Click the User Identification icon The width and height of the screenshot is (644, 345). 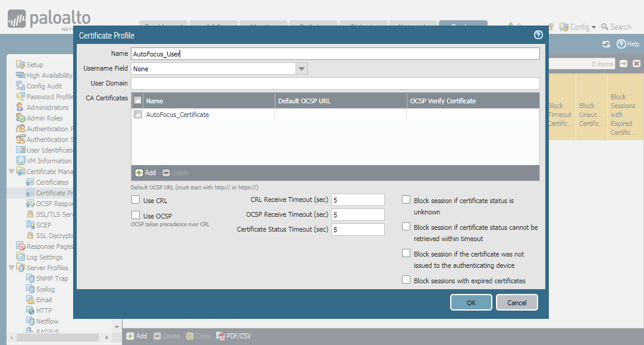21,150
